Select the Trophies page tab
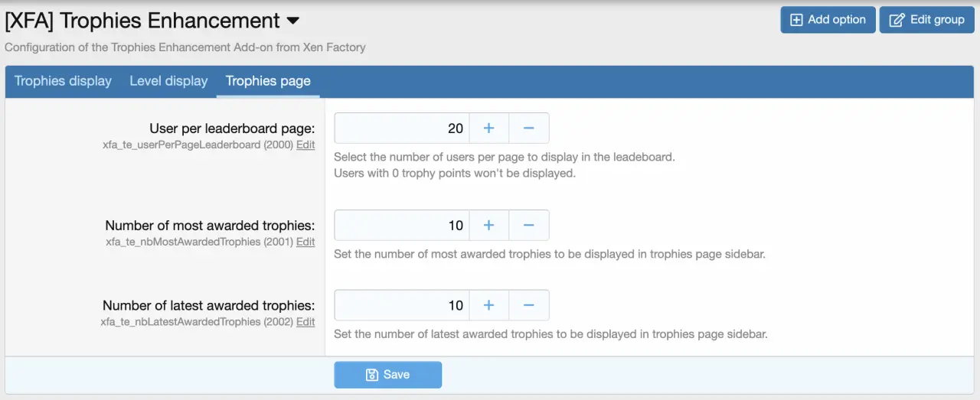Screen dimensions: 980x400 pos(268,81)
